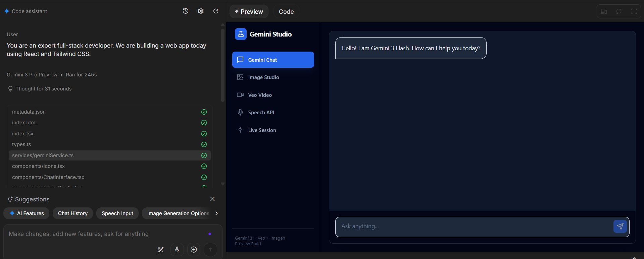This screenshot has width=644, height=259.
Task: Open types.ts file row
Action: 110,144
